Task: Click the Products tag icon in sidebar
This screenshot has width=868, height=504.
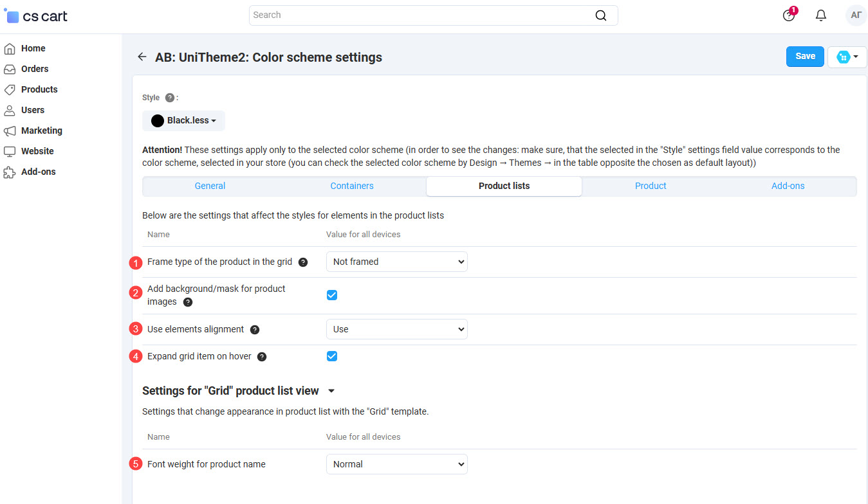Action: pyautogui.click(x=10, y=89)
